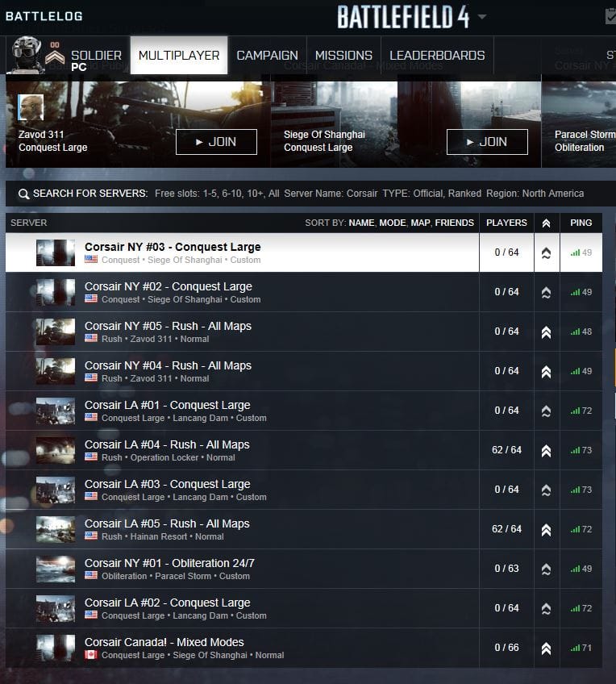Click Canada flag icon on Corsair Canada! row
This screenshot has height=684, width=616.
[x=91, y=655]
